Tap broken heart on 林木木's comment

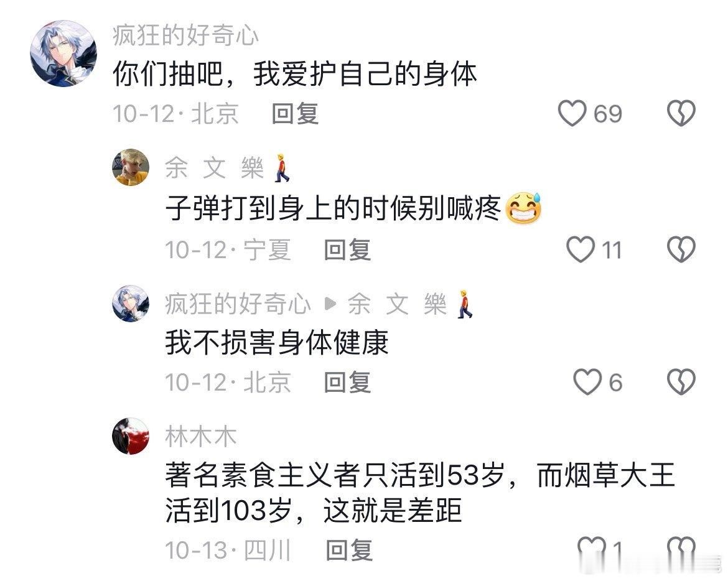coord(681,549)
